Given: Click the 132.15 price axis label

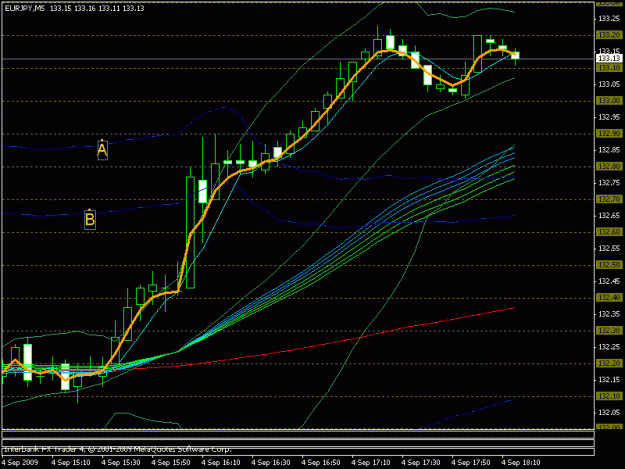Looking at the screenshot, I should coord(609,380).
